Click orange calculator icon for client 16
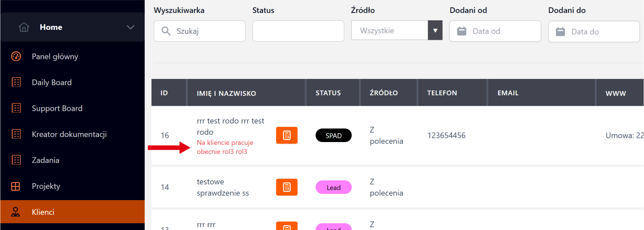This screenshot has height=230, width=644. click(287, 135)
